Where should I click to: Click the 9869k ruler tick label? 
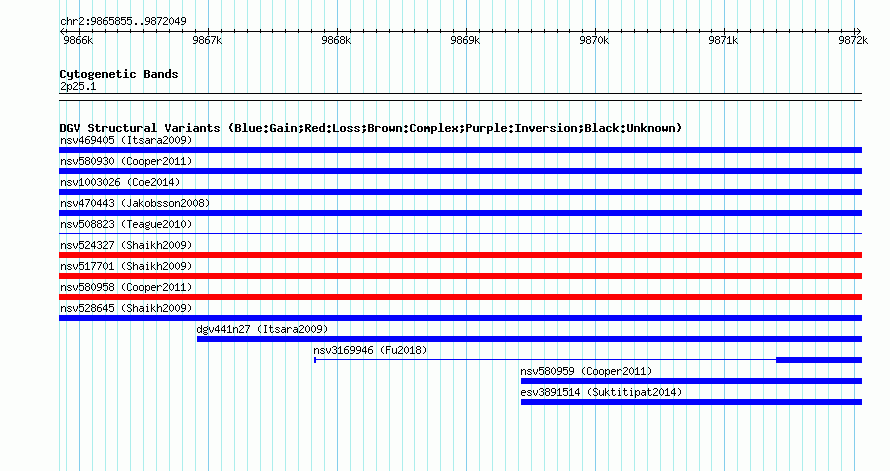[x=465, y=40]
